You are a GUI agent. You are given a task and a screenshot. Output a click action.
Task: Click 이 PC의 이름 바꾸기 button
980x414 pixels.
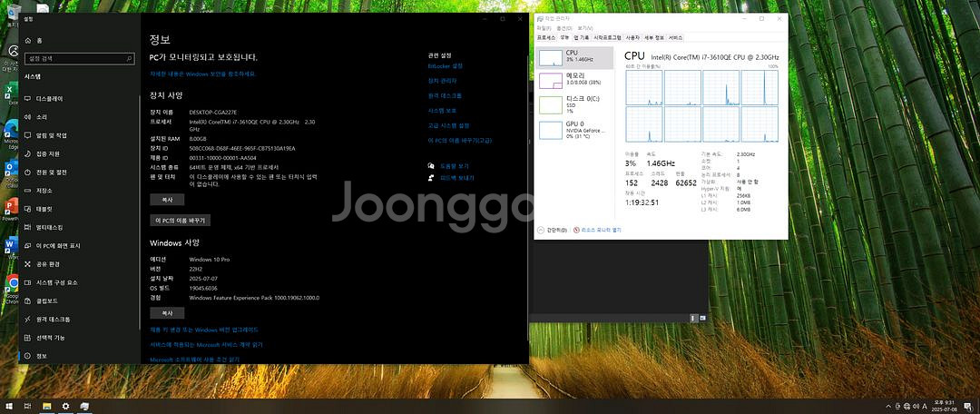(x=180, y=220)
